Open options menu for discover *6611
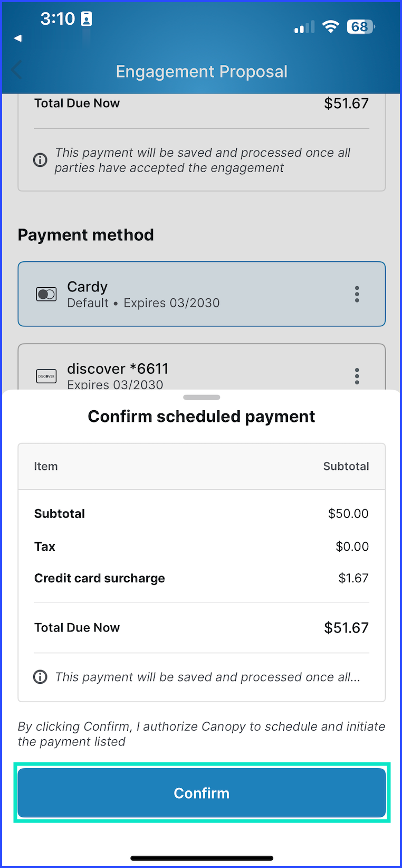This screenshot has width=402, height=868. click(357, 376)
